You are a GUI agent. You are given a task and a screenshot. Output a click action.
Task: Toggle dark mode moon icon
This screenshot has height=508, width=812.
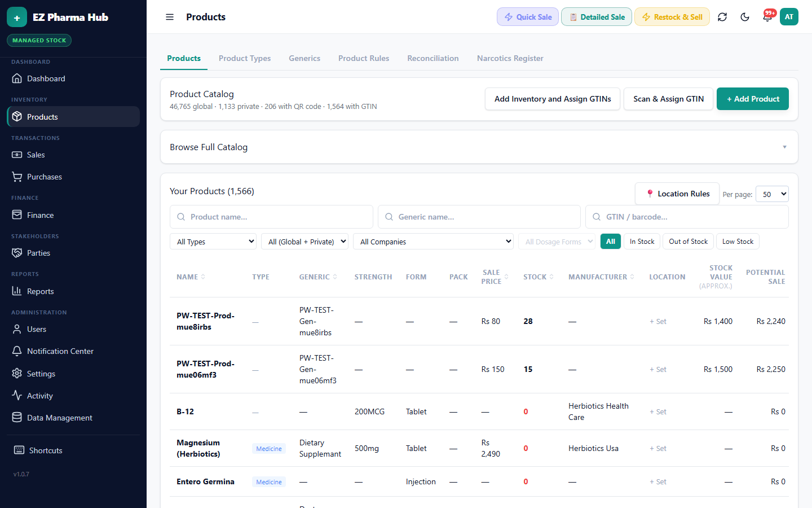[x=745, y=17]
